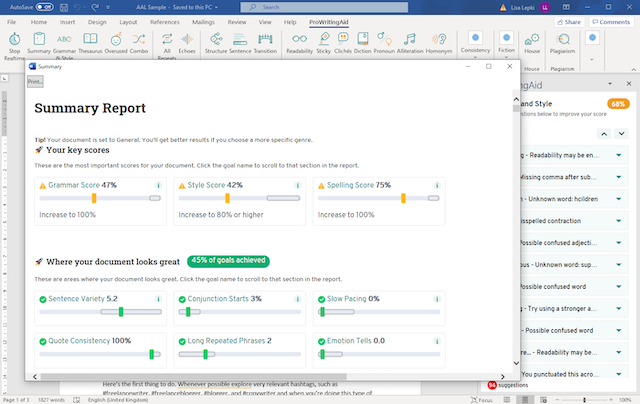Expand You punctuated this acro... suggestion
640x404 pixels.
(x=619, y=374)
